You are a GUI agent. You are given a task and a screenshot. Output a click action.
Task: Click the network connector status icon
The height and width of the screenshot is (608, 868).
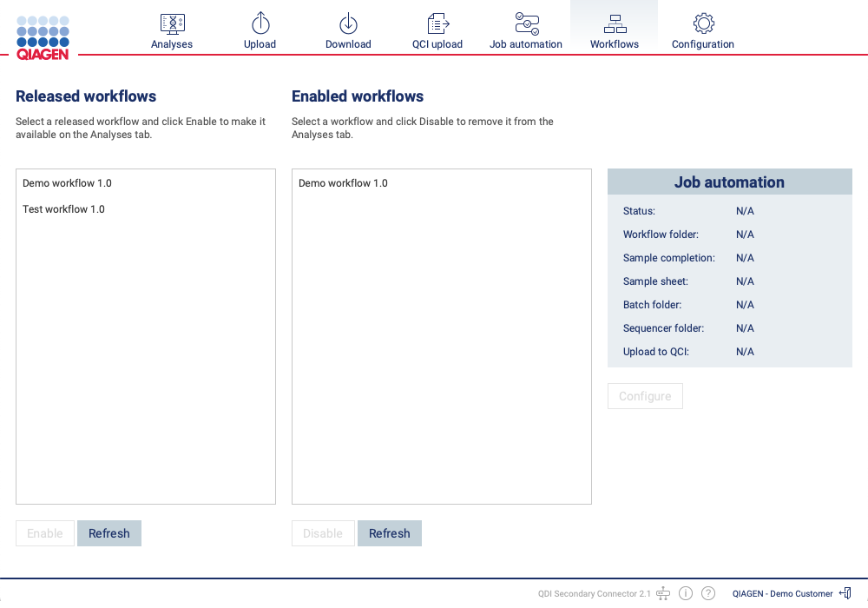point(663,593)
